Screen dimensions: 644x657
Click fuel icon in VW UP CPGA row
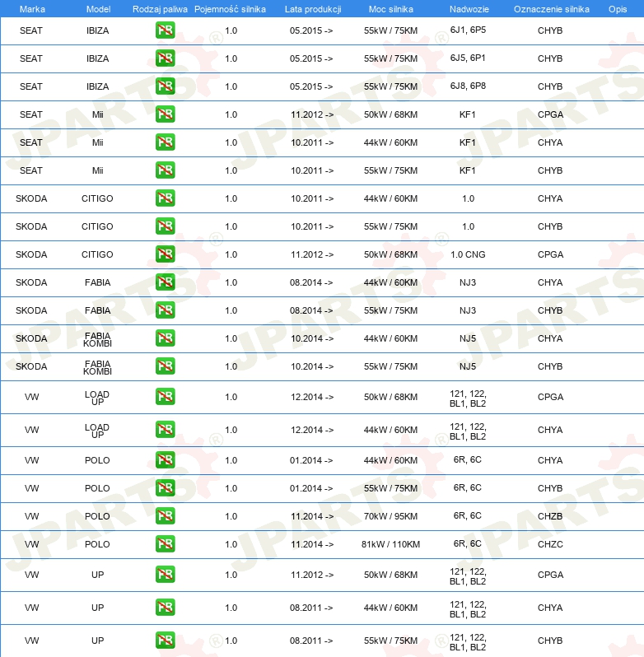[x=165, y=575]
